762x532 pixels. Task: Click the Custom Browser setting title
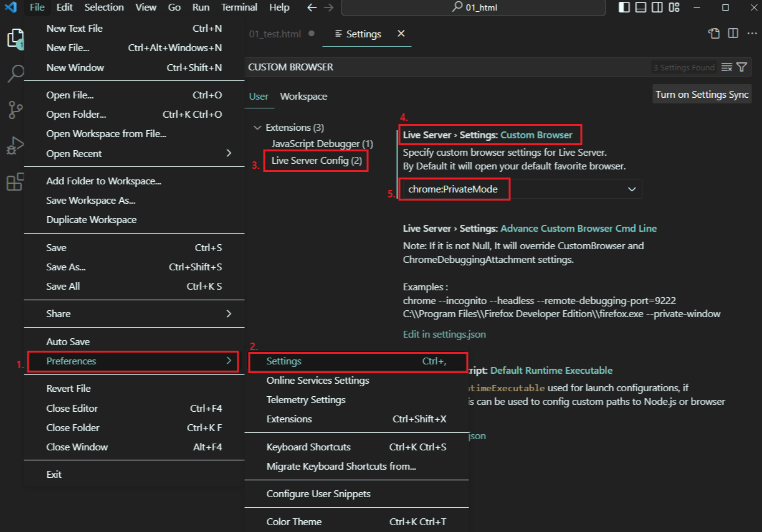pyautogui.click(x=536, y=135)
